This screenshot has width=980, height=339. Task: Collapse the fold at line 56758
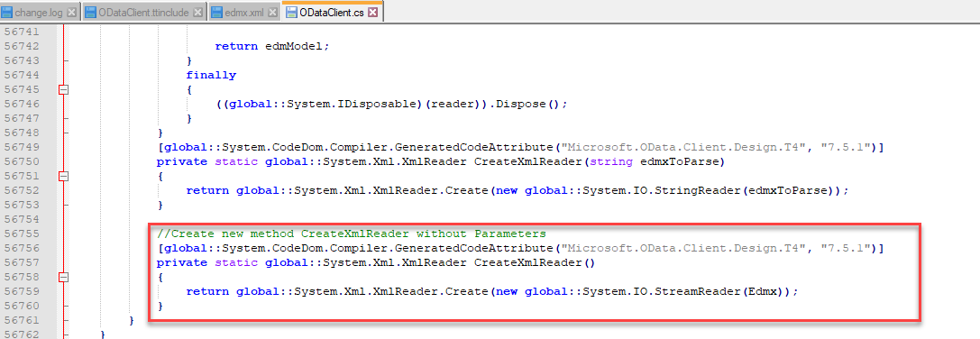coord(63,277)
